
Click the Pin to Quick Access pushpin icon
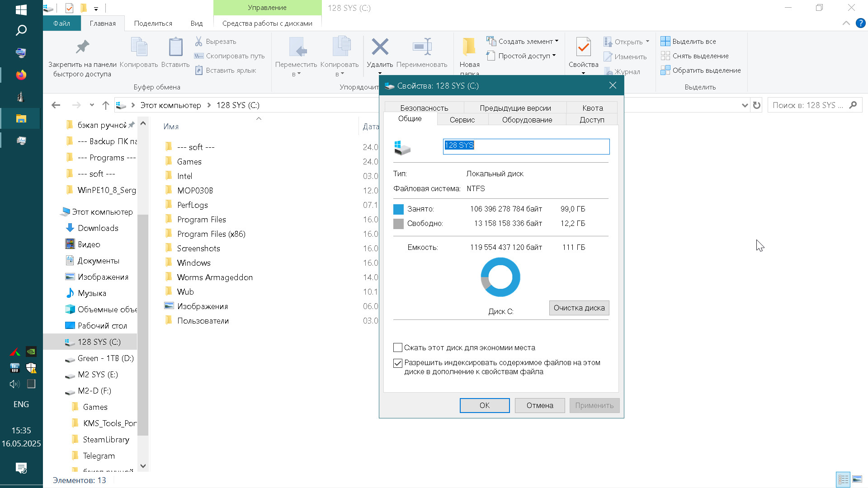(x=82, y=47)
